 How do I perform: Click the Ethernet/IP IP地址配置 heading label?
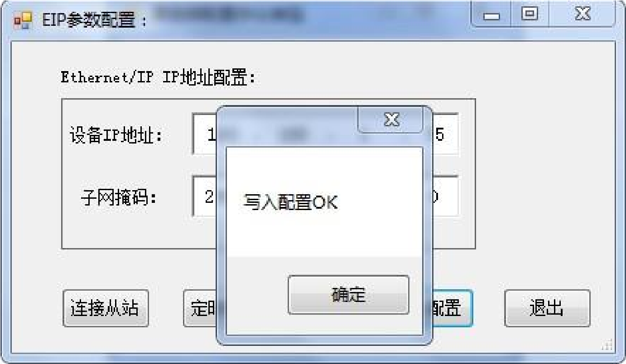[x=159, y=78]
